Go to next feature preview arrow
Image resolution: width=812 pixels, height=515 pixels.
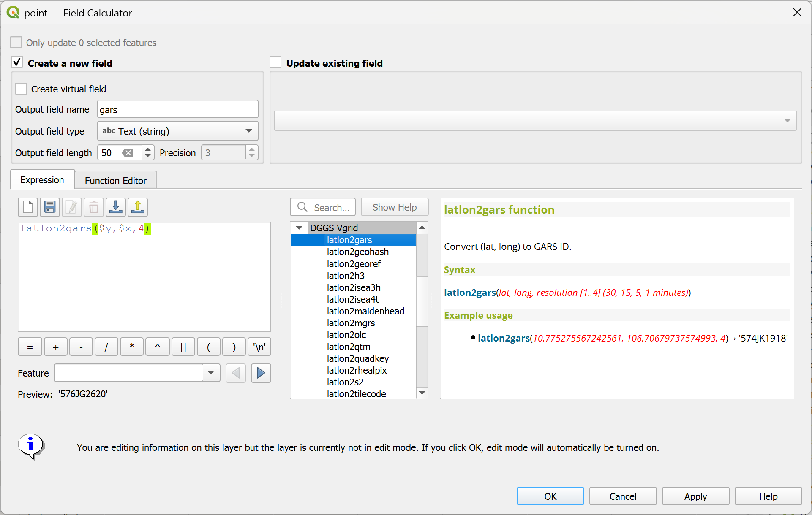pos(261,373)
